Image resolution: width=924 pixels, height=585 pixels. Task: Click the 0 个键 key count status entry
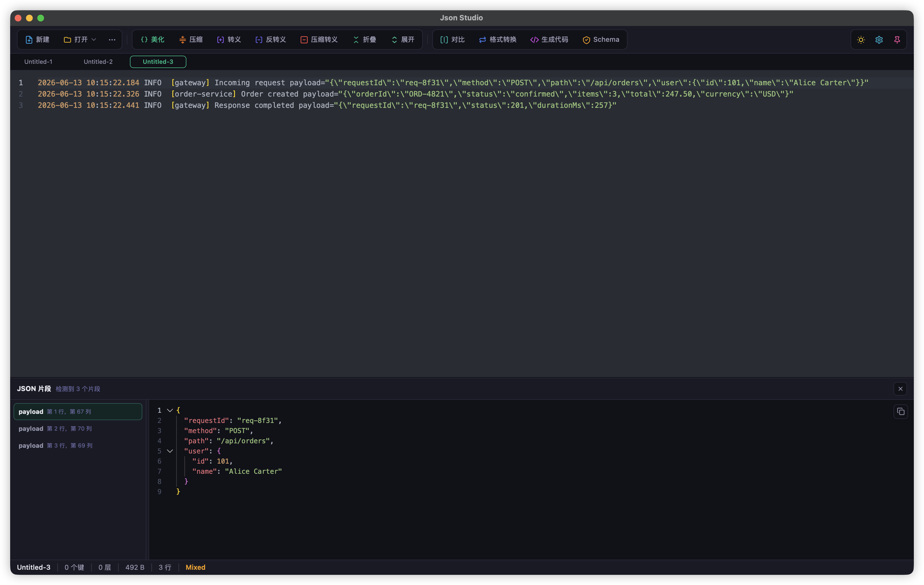tap(74, 567)
